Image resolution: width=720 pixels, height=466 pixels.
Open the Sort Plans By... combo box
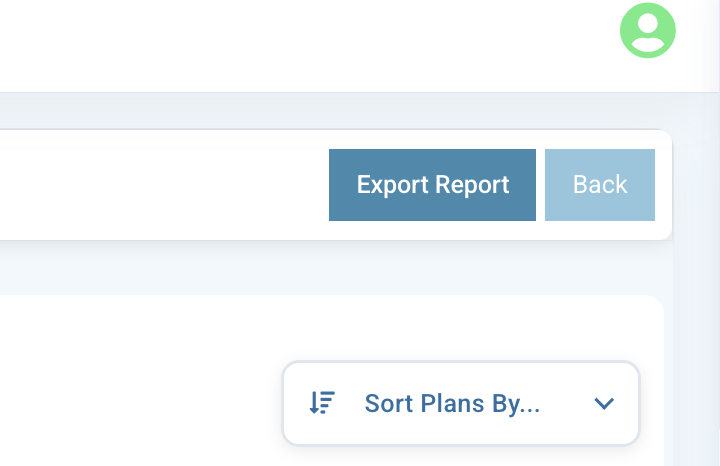(461, 403)
